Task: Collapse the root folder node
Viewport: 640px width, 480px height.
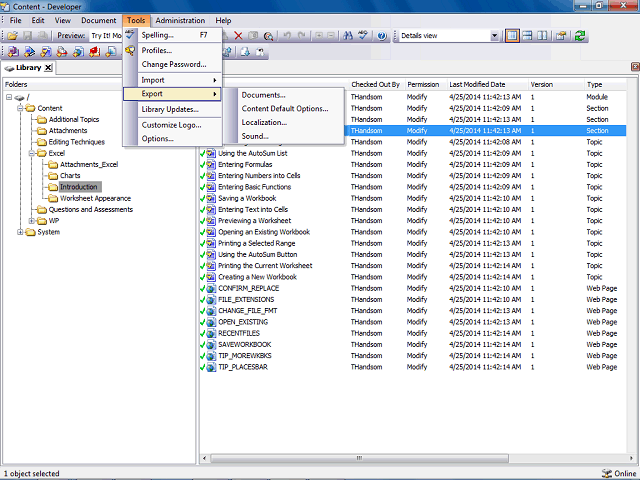Action: click(x=9, y=97)
